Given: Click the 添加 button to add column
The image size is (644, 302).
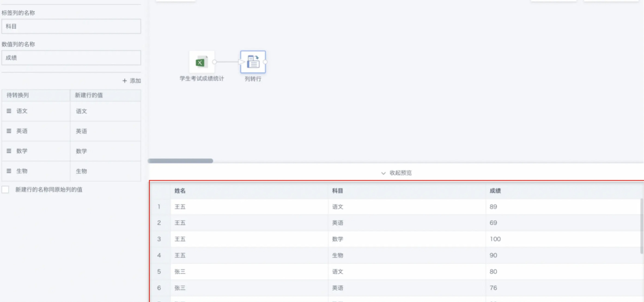Looking at the screenshot, I should [132, 81].
